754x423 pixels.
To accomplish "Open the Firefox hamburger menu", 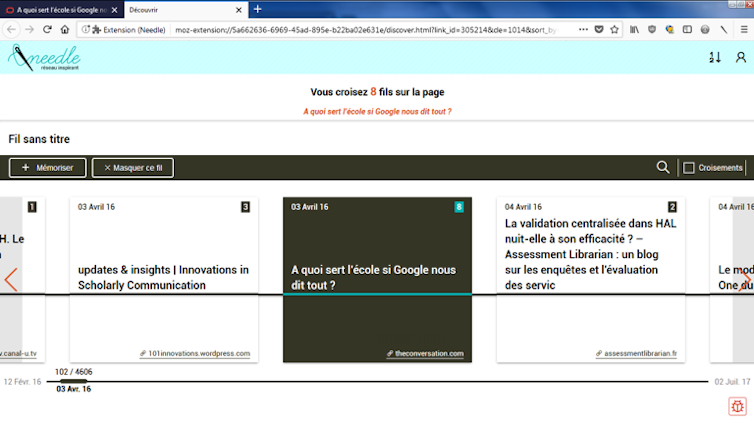I will [x=741, y=29].
